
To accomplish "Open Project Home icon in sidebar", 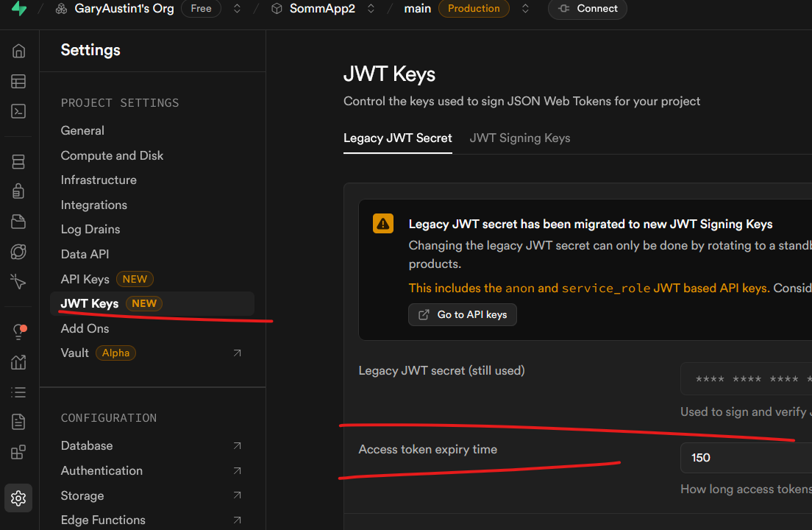I will coord(18,51).
